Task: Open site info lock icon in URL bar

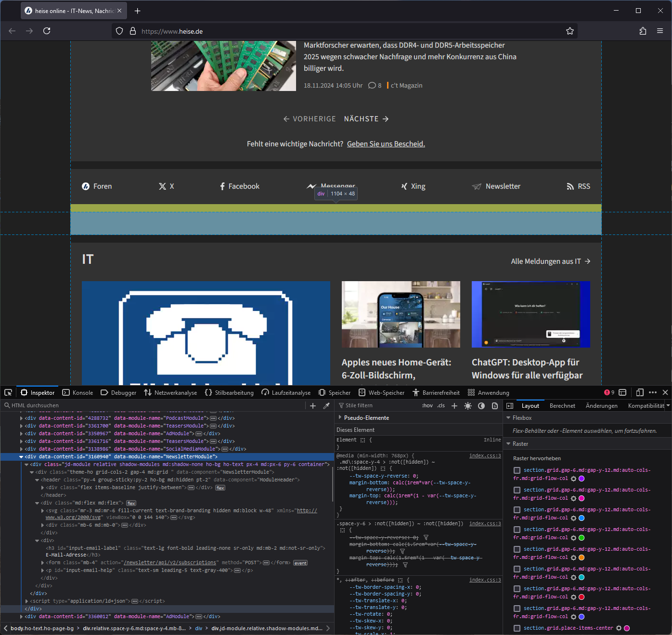Action: coord(133,31)
